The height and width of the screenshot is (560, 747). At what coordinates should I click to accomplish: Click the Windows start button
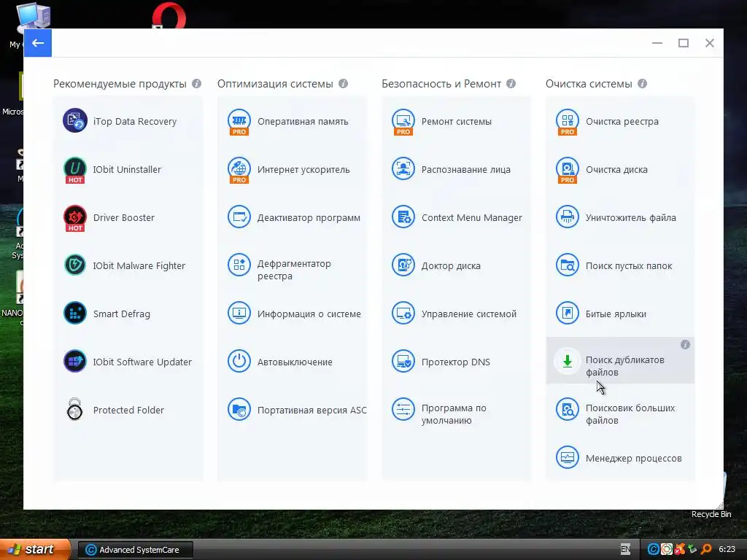[35, 550]
